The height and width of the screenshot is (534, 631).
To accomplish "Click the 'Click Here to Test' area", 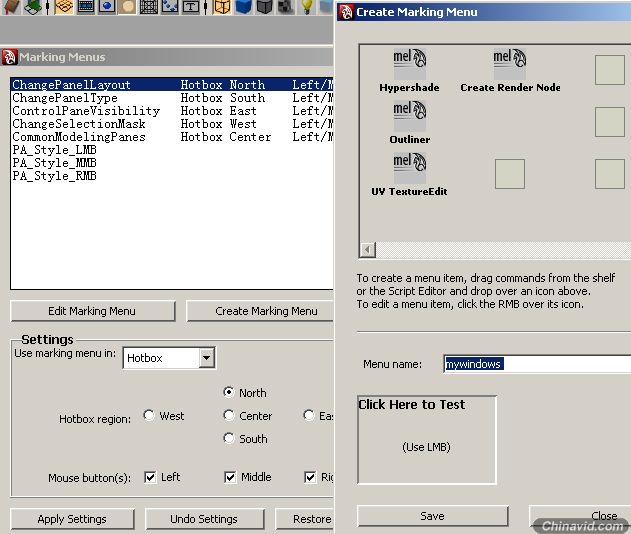I will [x=427, y=440].
